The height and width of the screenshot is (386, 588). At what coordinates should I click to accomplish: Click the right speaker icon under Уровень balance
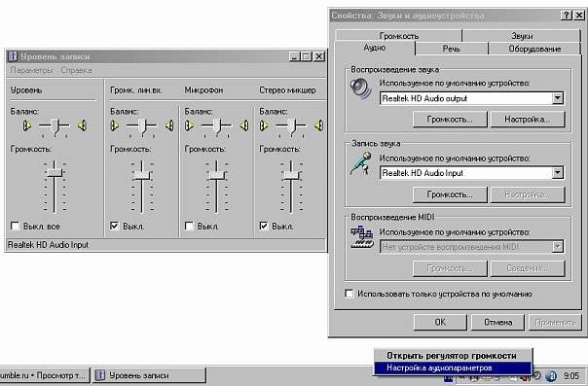pos(82,125)
